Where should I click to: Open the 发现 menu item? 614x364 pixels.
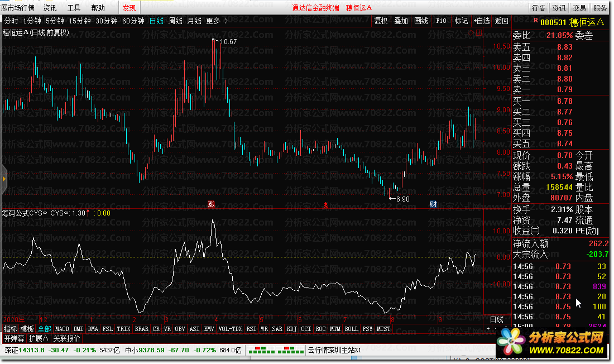[x=129, y=8]
